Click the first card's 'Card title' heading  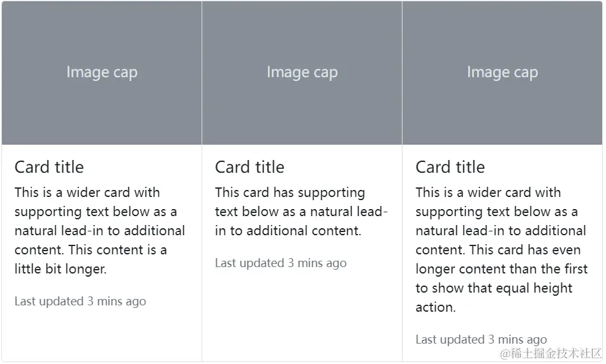[49, 167]
